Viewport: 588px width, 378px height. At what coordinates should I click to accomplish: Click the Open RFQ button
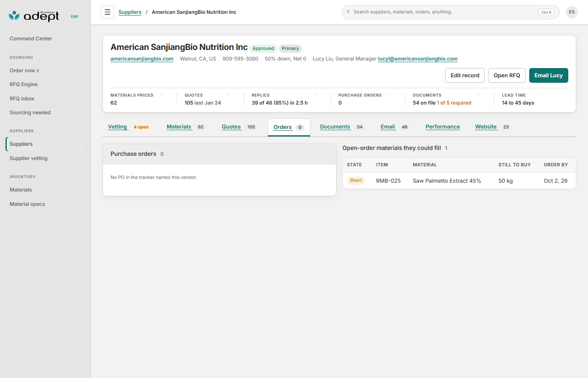[507, 76]
